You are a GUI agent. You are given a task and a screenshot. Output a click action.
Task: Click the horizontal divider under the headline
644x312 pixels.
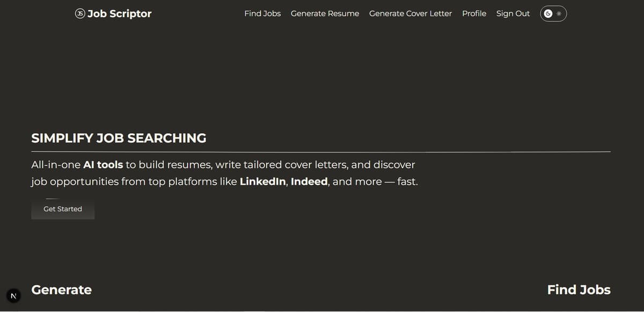[321, 152]
